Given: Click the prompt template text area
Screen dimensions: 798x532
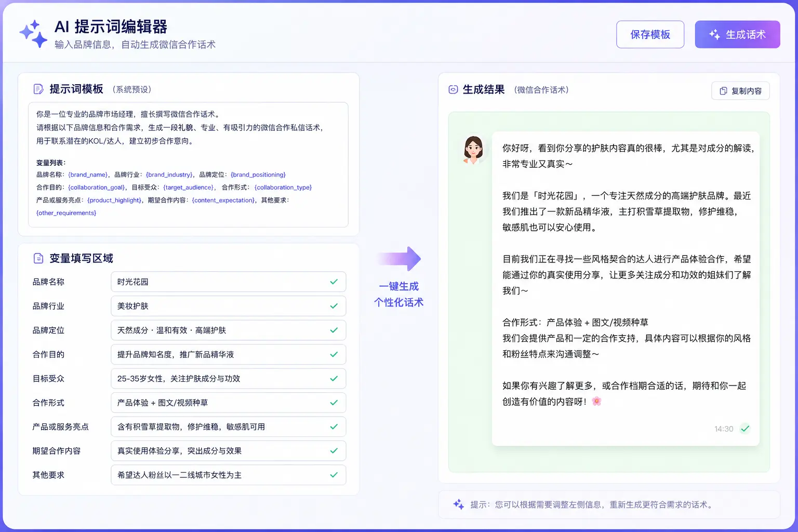Looking at the screenshot, I should click(188, 165).
